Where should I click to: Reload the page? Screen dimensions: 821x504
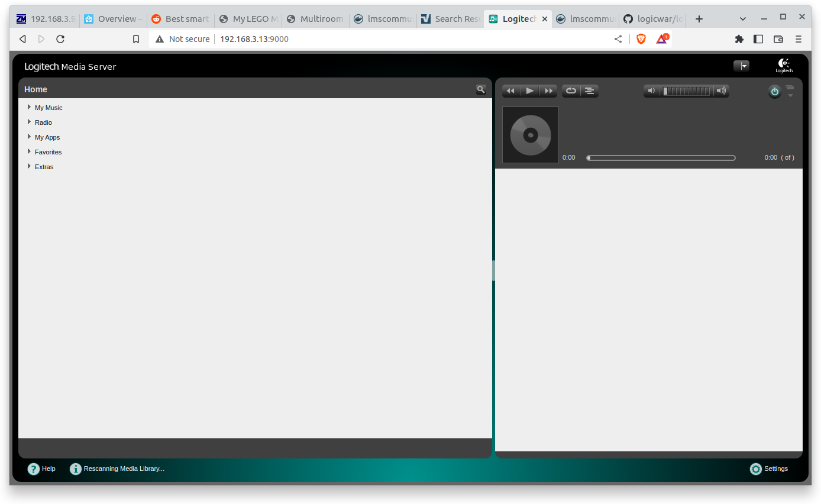point(60,39)
